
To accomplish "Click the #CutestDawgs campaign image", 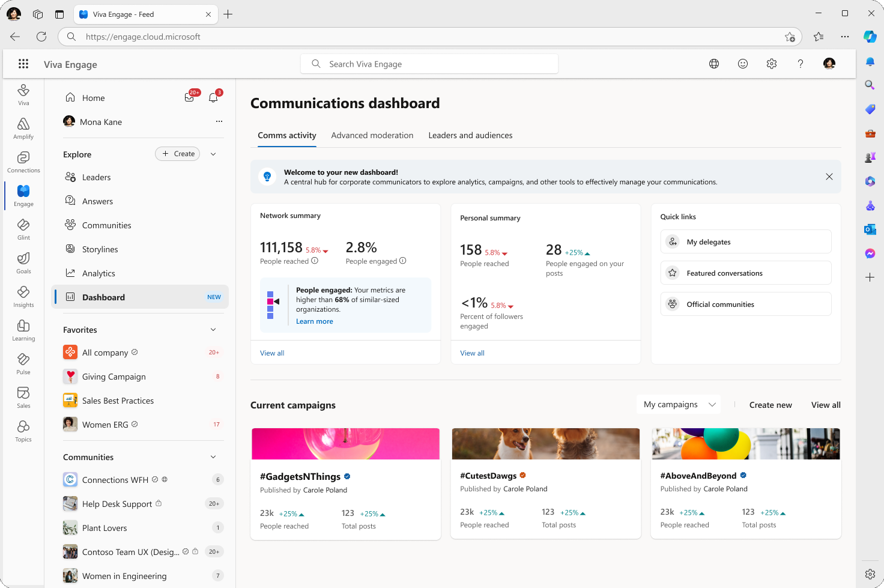I will point(545,443).
